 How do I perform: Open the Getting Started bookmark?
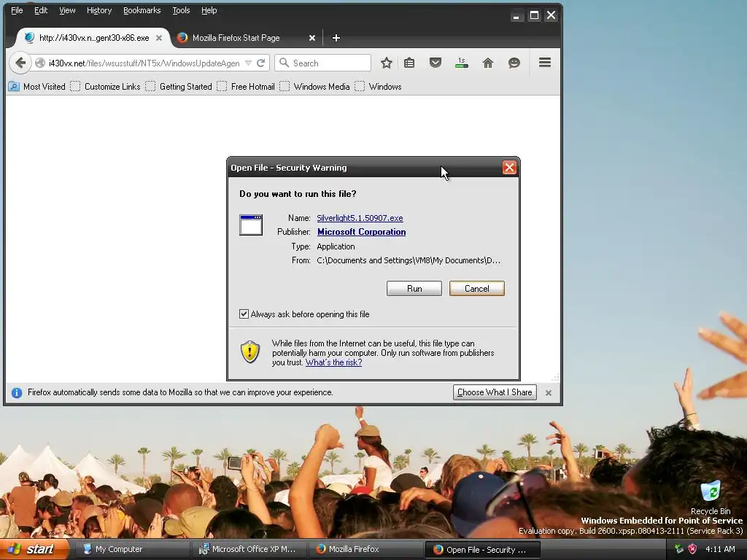179,87
